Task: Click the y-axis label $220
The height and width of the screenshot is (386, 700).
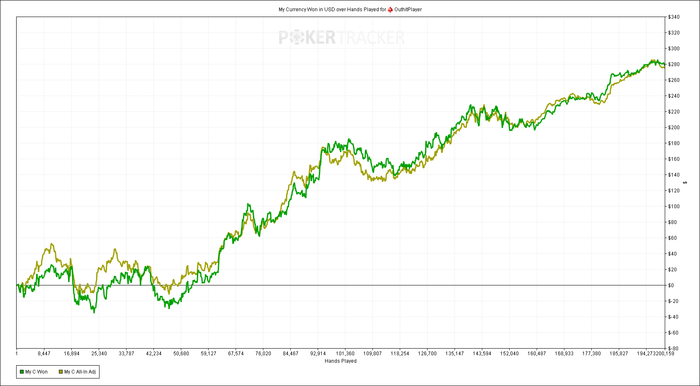Action: click(674, 112)
